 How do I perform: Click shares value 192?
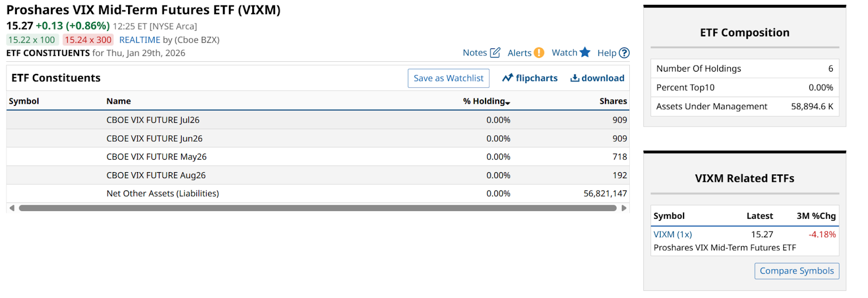tap(620, 175)
